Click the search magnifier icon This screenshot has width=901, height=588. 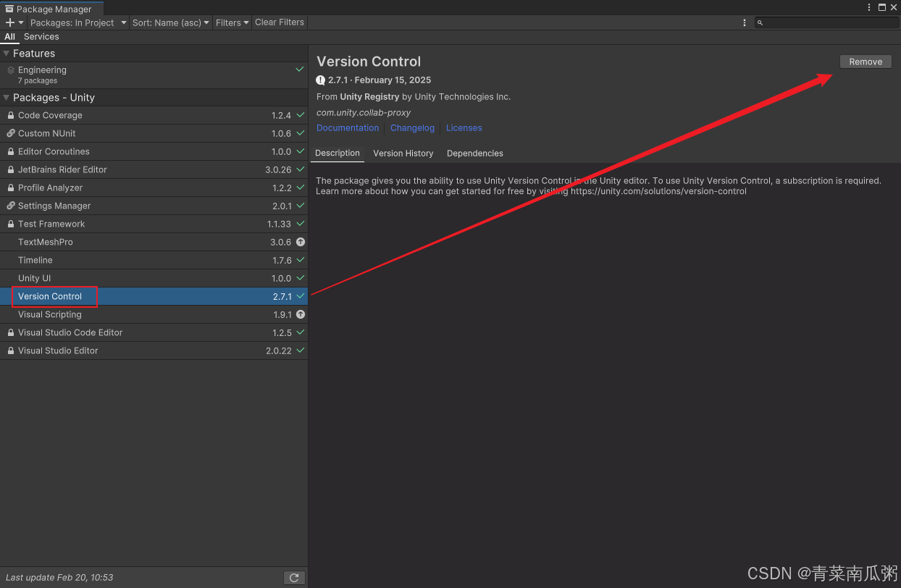pyautogui.click(x=760, y=23)
